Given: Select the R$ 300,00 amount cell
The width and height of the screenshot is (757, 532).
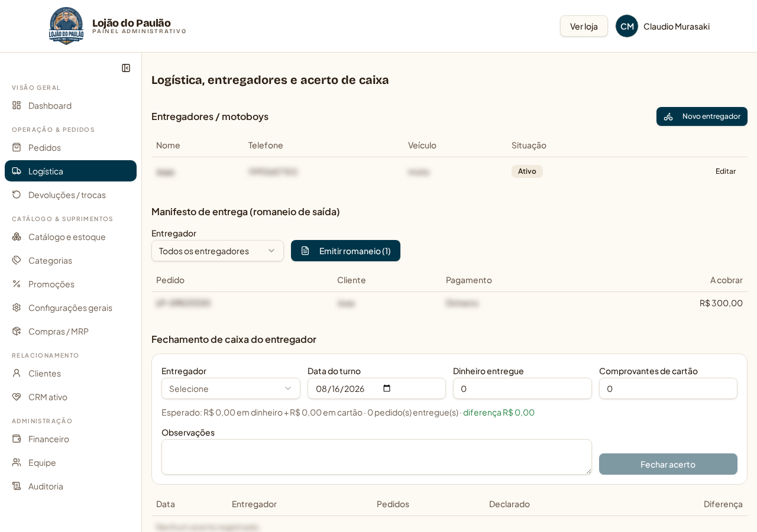Looking at the screenshot, I should [721, 303].
